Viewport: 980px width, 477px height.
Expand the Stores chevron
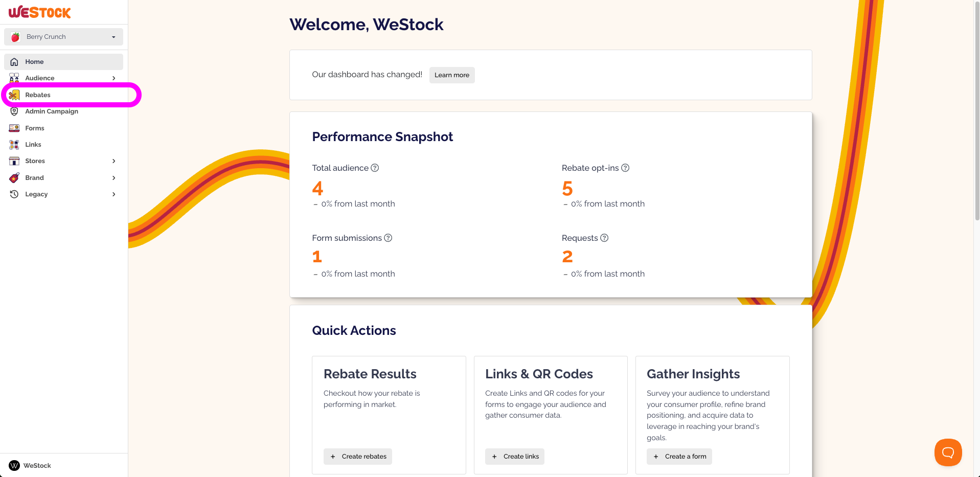coord(113,161)
